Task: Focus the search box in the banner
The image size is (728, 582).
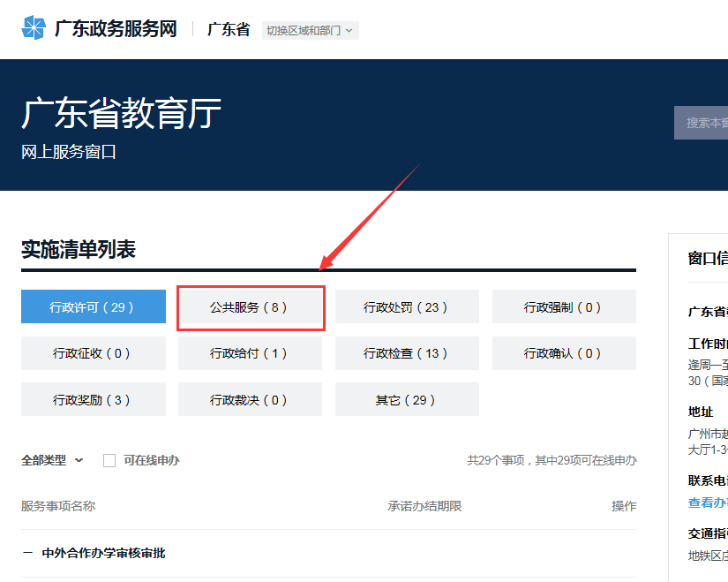Action: coord(701,123)
